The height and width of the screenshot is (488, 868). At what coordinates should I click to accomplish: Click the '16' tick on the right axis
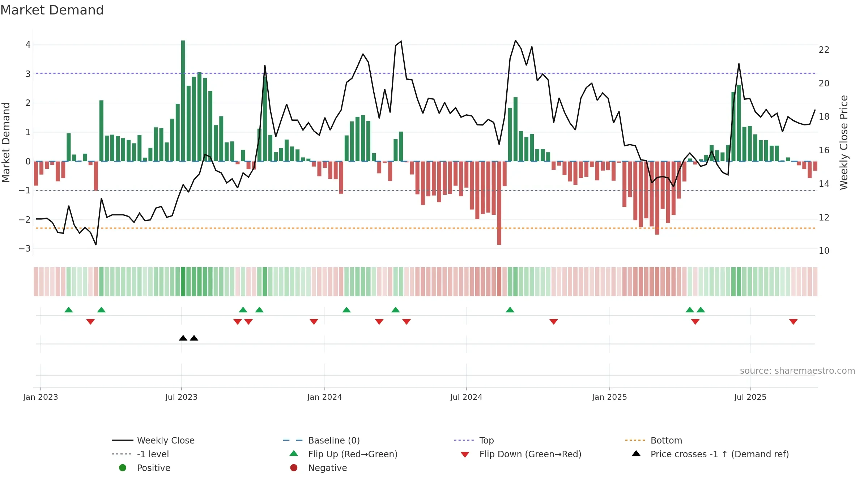coord(824,150)
